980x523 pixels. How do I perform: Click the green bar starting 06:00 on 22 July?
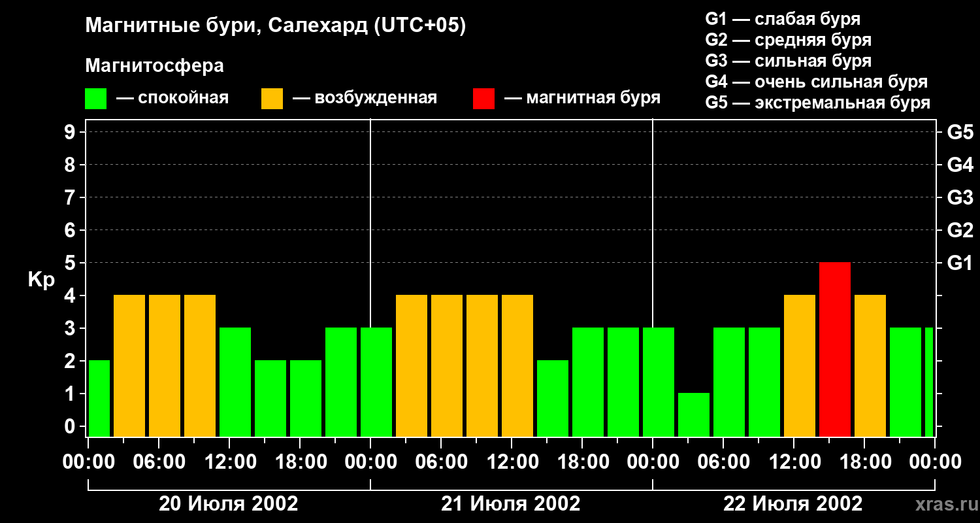[x=729, y=382]
